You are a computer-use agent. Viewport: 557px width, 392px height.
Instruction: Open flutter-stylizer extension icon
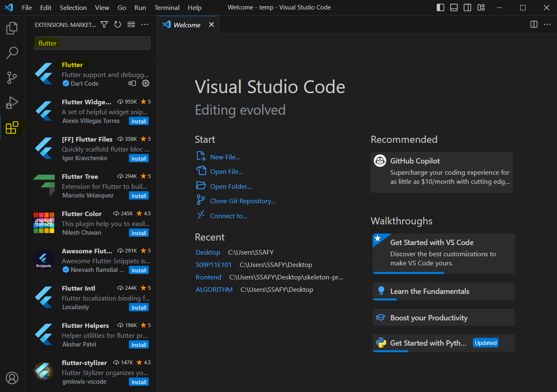(44, 371)
